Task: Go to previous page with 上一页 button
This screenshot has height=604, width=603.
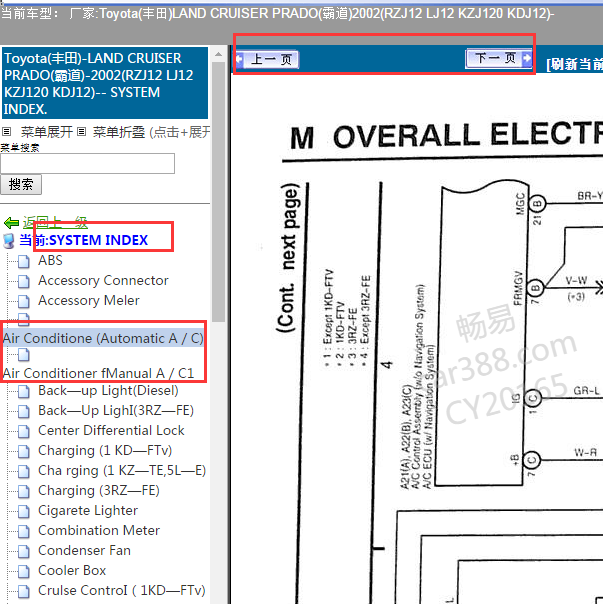Action: tap(267, 60)
